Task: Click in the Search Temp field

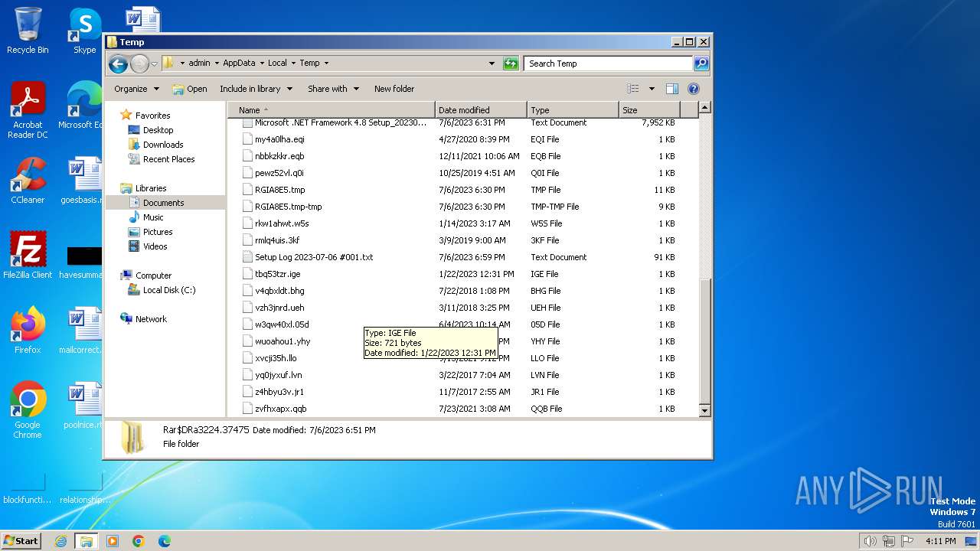Action: [x=609, y=64]
